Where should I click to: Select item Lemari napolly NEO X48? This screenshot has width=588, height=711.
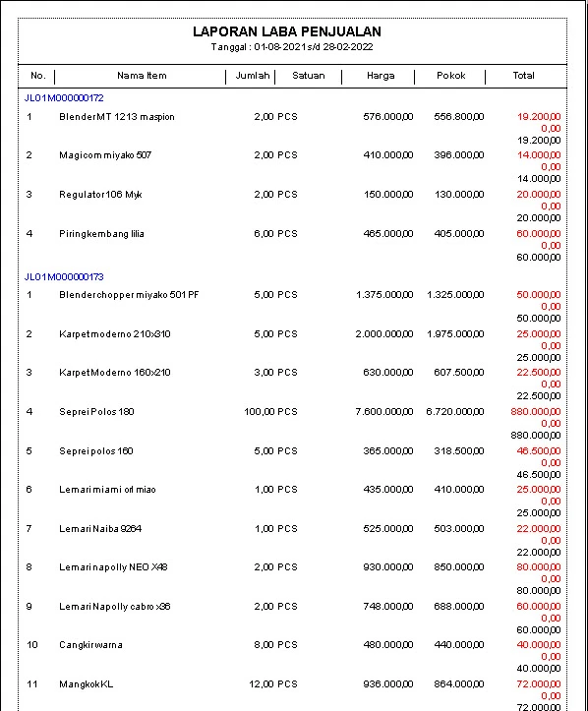click(x=113, y=566)
